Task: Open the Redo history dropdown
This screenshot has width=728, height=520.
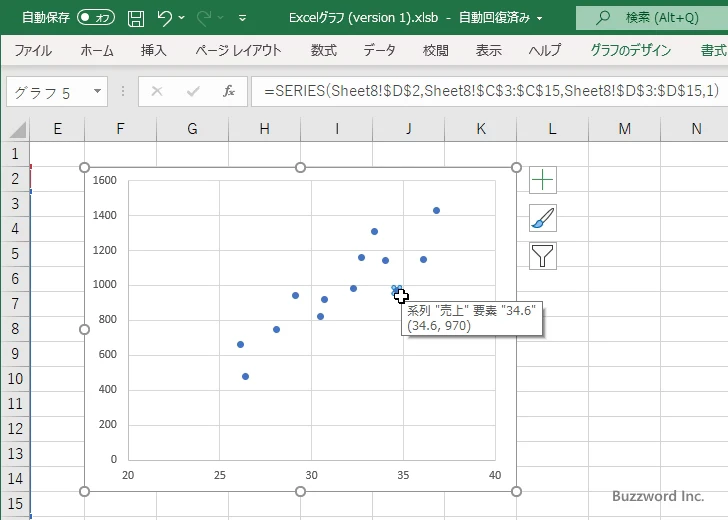Action: pos(221,18)
